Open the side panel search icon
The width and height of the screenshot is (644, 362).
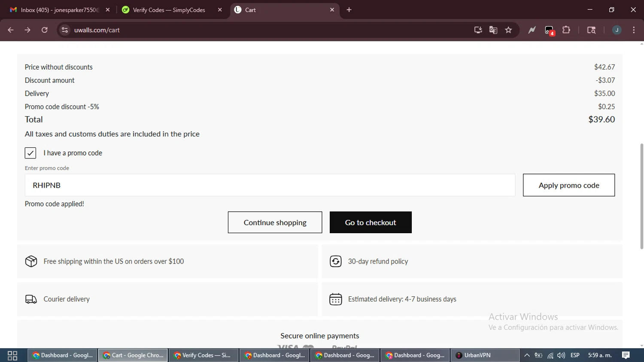click(x=591, y=30)
